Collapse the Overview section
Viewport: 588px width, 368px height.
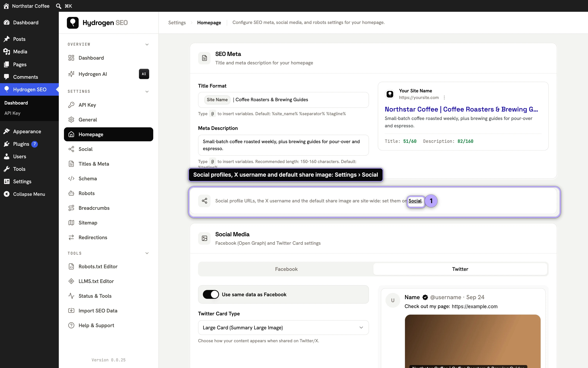(147, 44)
